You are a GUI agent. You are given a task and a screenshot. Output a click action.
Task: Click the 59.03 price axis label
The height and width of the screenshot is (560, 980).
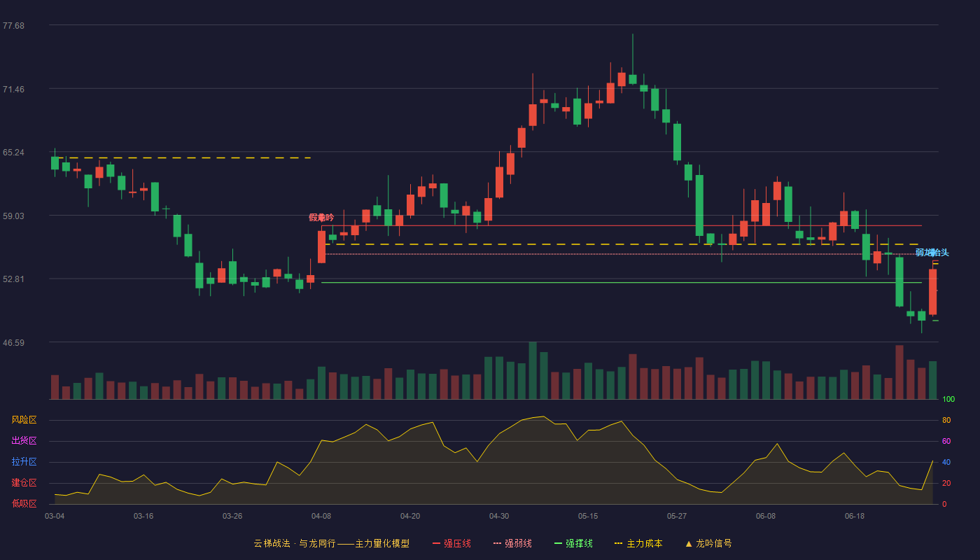(13, 216)
